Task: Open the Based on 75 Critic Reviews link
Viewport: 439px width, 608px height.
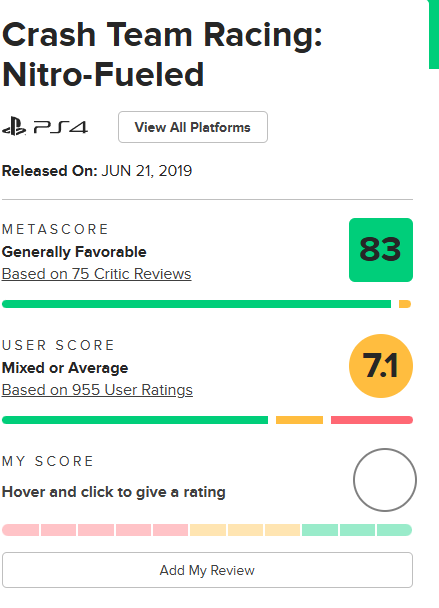Action: point(97,274)
